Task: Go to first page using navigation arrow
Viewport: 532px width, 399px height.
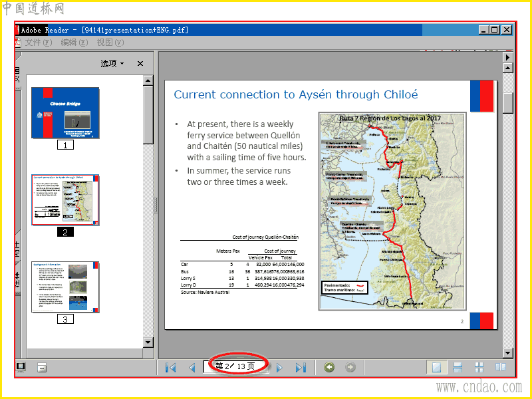Action: (171, 368)
